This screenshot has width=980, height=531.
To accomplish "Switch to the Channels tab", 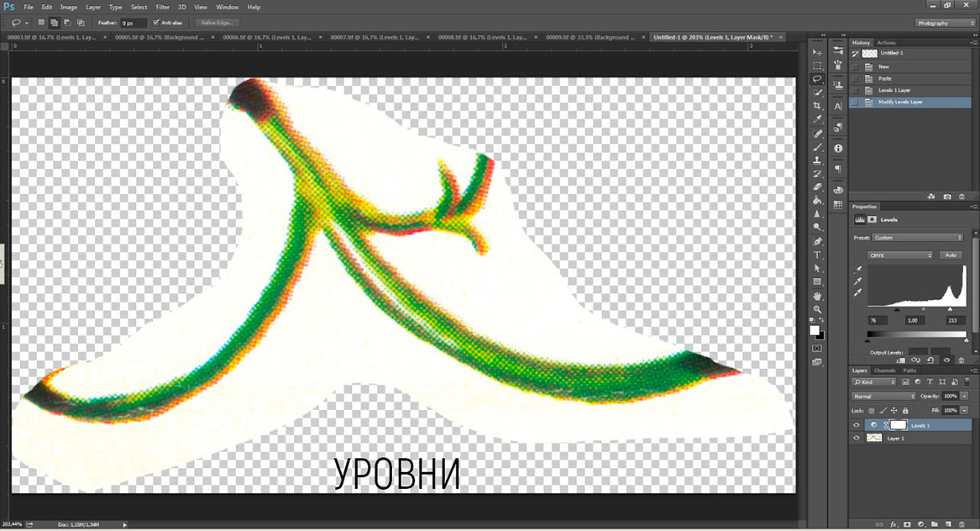I will (x=884, y=371).
